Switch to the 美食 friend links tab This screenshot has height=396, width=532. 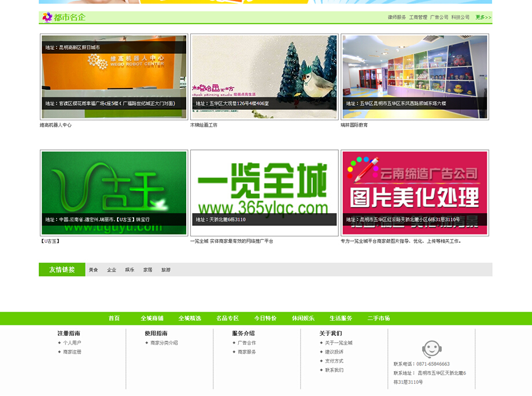pos(93,269)
